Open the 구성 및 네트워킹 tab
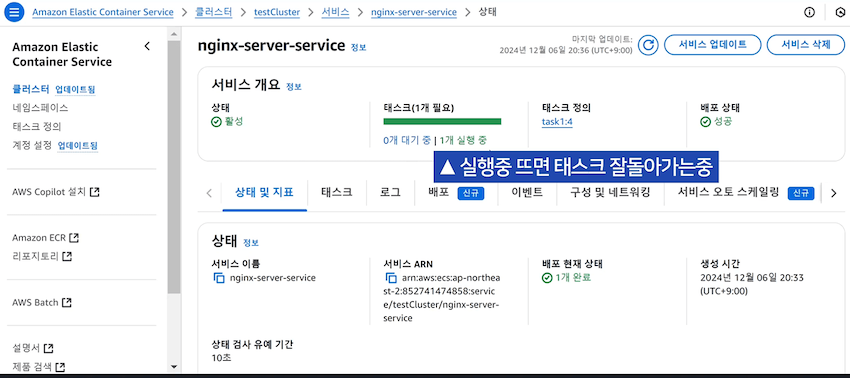The height and width of the screenshot is (378, 850). coord(610,193)
